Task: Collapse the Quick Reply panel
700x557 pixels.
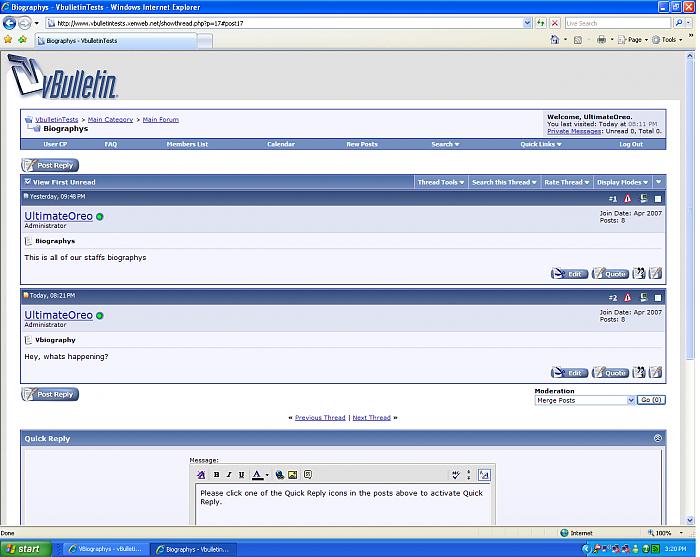Action: click(658, 439)
